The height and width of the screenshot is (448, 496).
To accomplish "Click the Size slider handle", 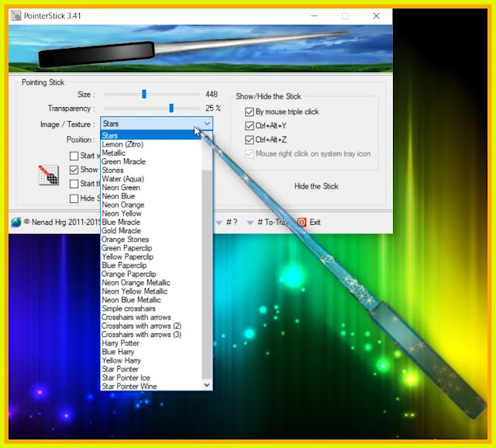I will pyautogui.click(x=144, y=94).
